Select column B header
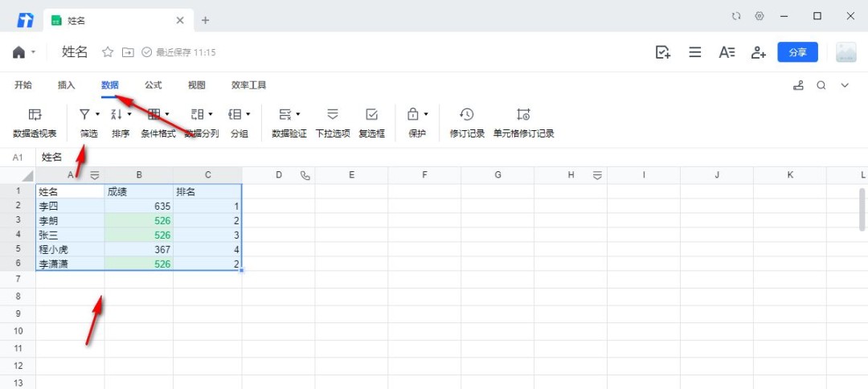Viewport: 868px width, 389px height. 139,175
